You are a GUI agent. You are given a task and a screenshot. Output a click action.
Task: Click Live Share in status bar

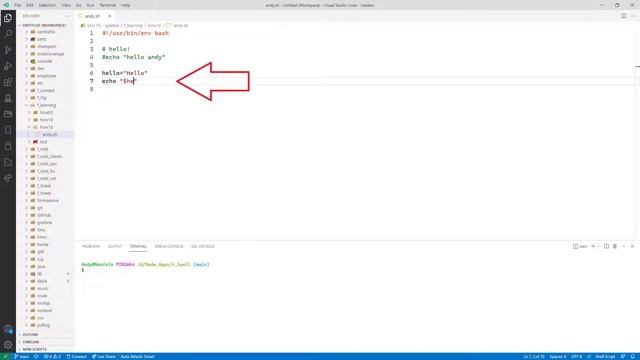coord(104,357)
